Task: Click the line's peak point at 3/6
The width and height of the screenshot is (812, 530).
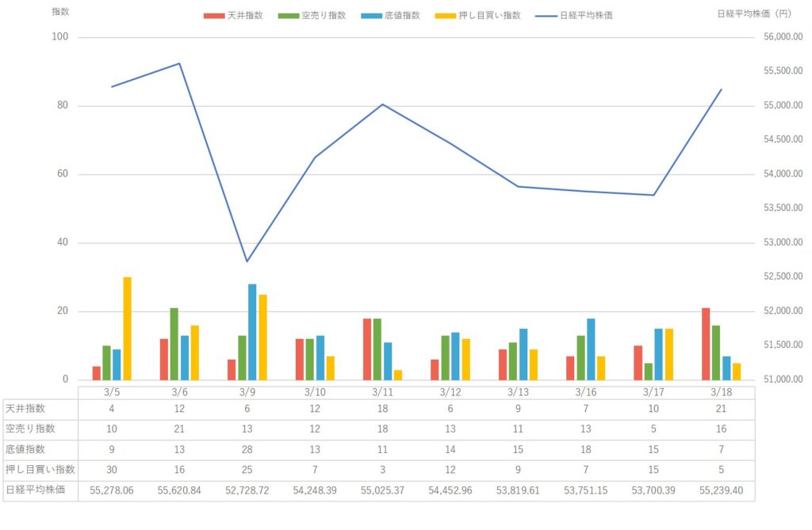Action: (x=179, y=63)
